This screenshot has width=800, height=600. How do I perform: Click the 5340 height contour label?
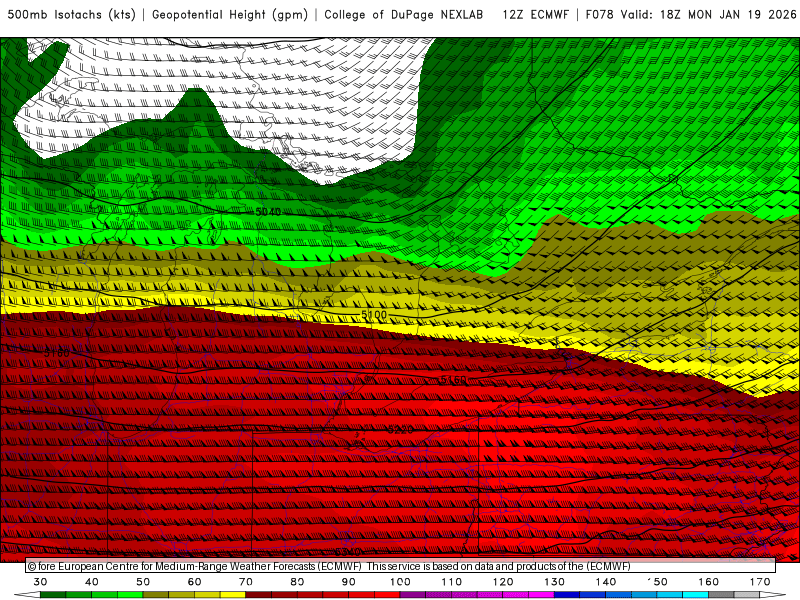click(348, 552)
